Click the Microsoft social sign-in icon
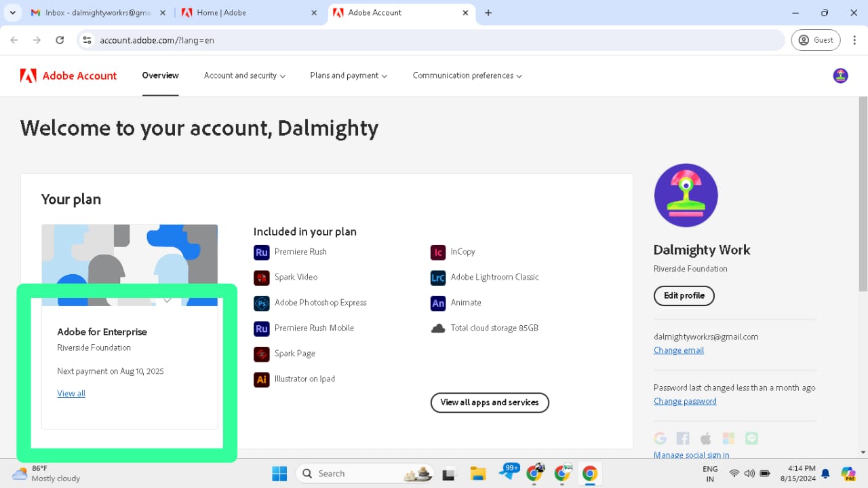Screen dimensions: 868x488 pyautogui.click(x=728, y=438)
